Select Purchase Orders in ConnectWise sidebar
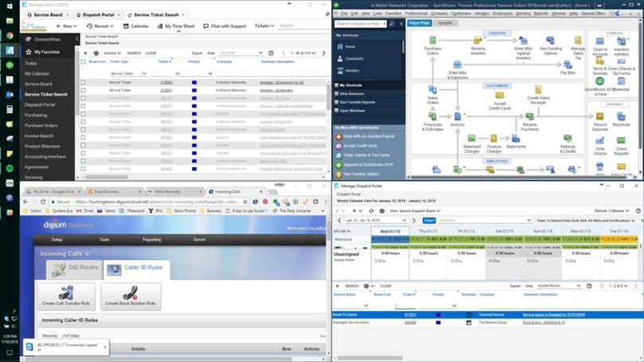The height and width of the screenshot is (362, 644). pyautogui.click(x=41, y=125)
